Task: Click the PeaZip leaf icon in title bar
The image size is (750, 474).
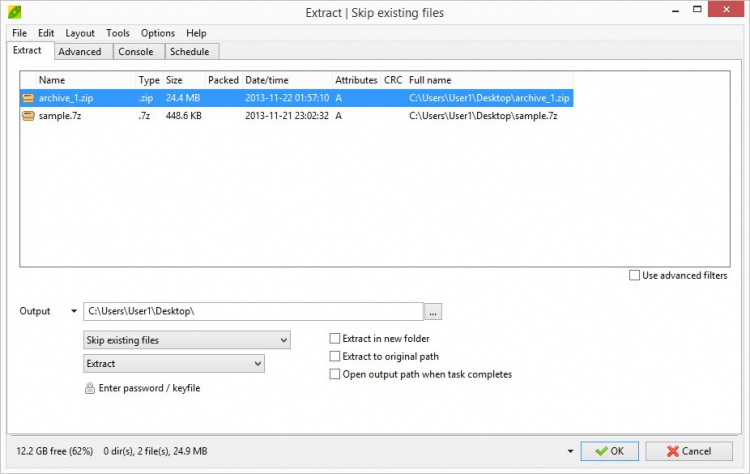Action: [x=14, y=11]
